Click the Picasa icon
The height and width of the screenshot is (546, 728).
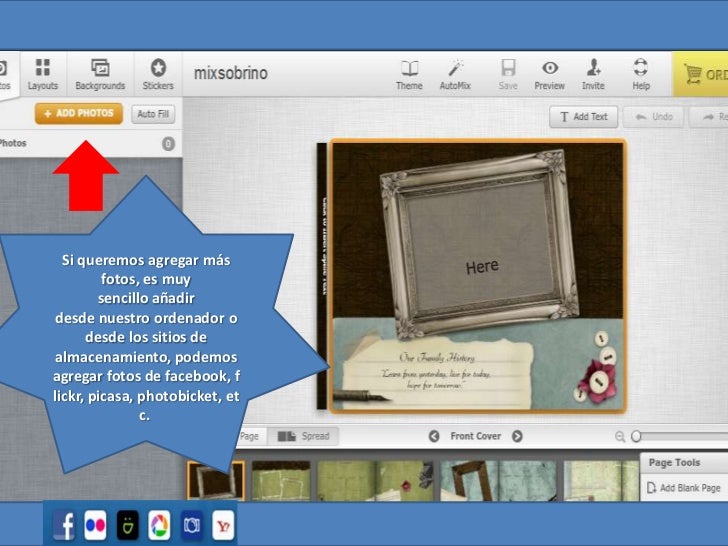159,525
